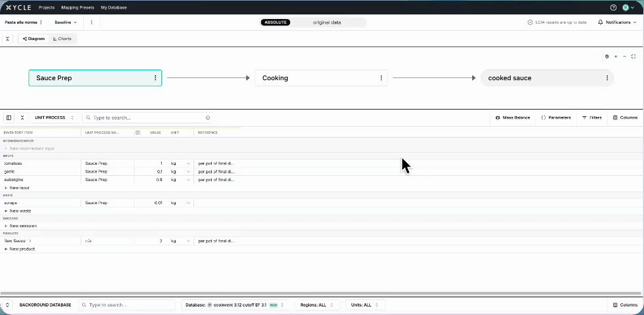The height and width of the screenshot is (315, 644).
Task: Open the inventory Columns settings
Action: pos(625,117)
